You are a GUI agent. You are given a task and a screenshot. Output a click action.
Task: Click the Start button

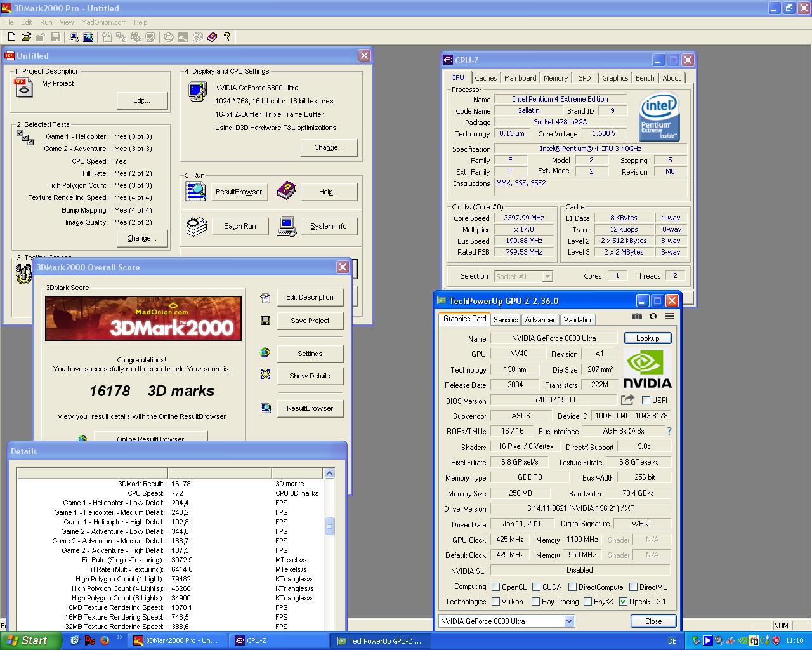[x=30, y=640]
